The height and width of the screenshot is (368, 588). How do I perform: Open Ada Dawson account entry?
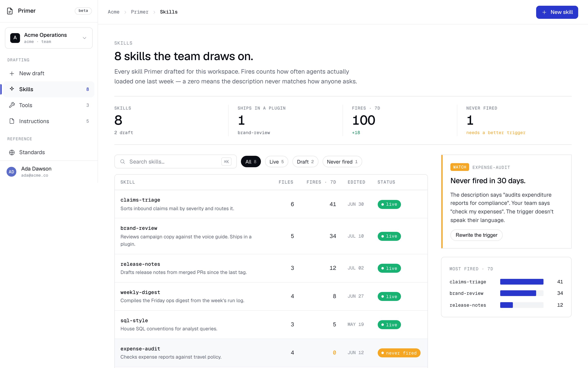tap(49, 172)
